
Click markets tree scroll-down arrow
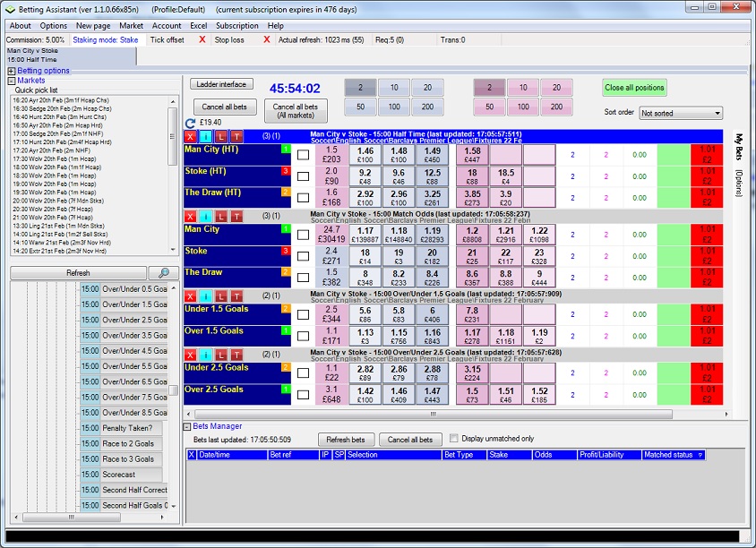point(173,506)
